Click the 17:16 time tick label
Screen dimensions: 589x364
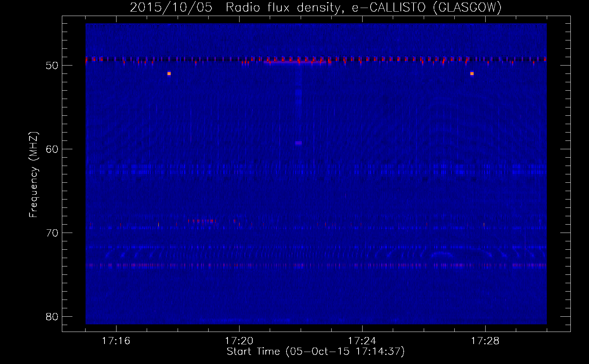pos(116,341)
